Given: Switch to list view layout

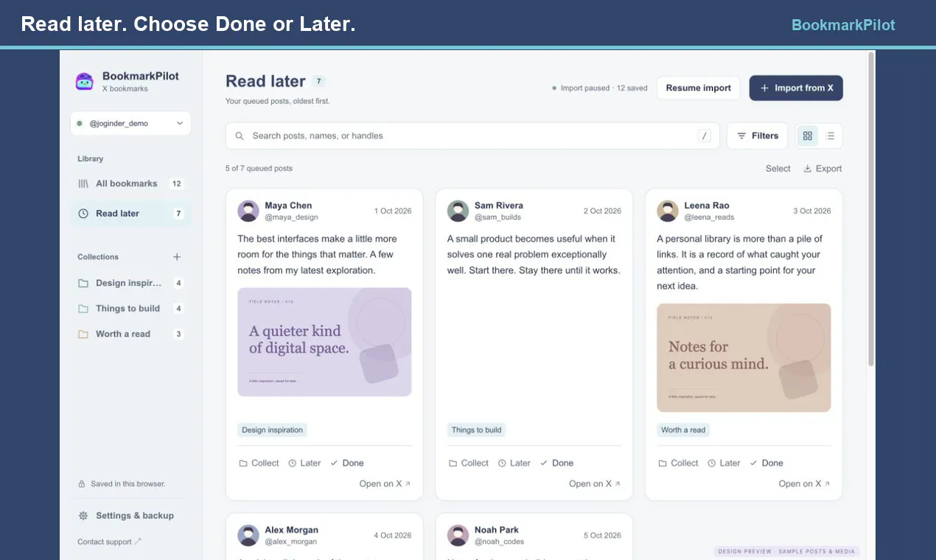Looking at the screenshot, I should point(830,136).
